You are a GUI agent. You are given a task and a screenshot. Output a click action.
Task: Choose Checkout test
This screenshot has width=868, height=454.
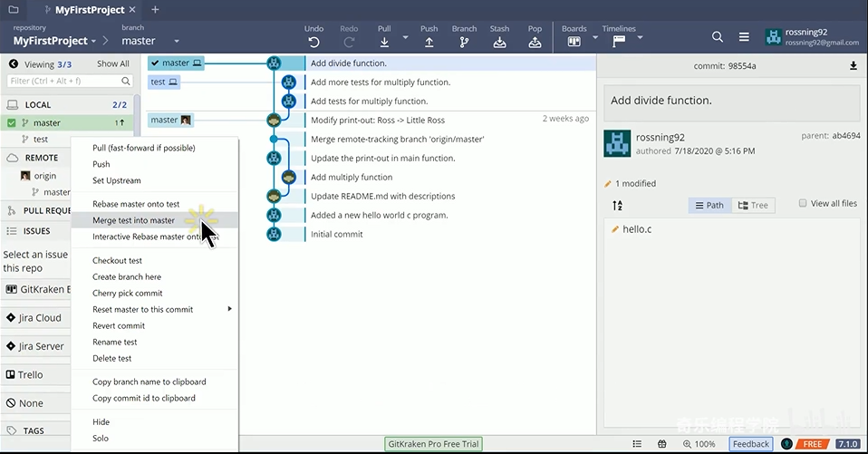point(155,260)
